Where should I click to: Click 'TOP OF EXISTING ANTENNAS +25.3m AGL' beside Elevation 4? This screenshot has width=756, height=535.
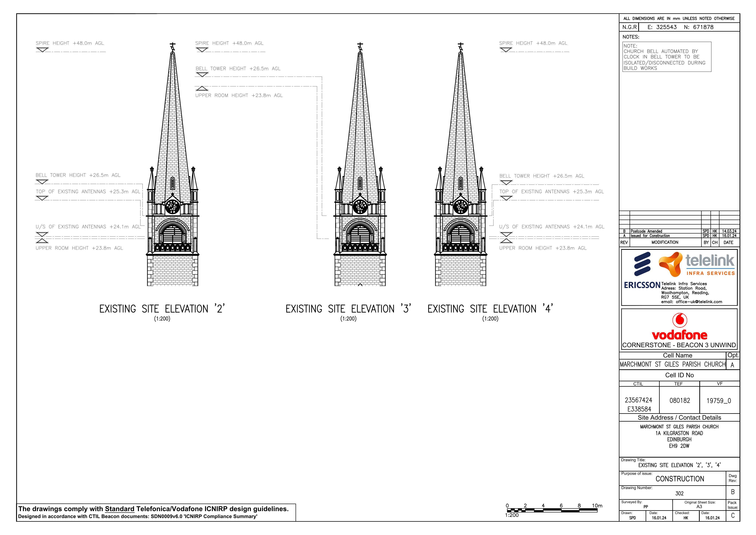coord(551,192)
